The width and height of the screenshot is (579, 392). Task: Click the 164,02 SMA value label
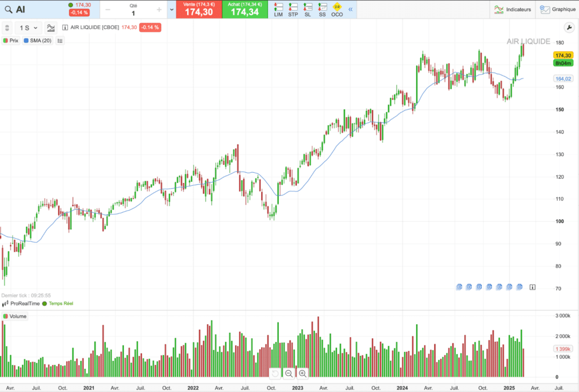tap(563, 79)
